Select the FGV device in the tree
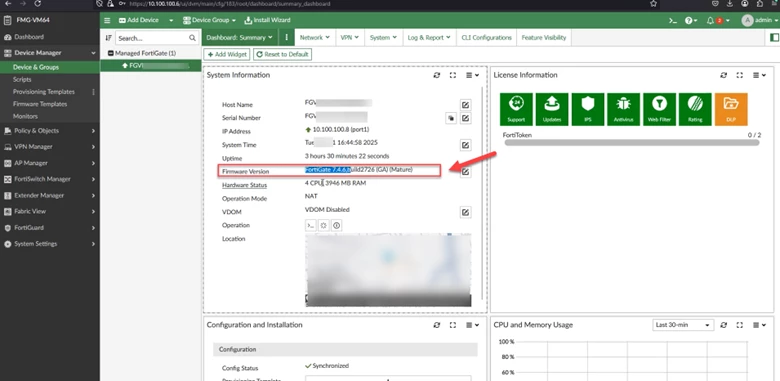The width and height of the screenshot is (780, 381). [x=151, y=66]
